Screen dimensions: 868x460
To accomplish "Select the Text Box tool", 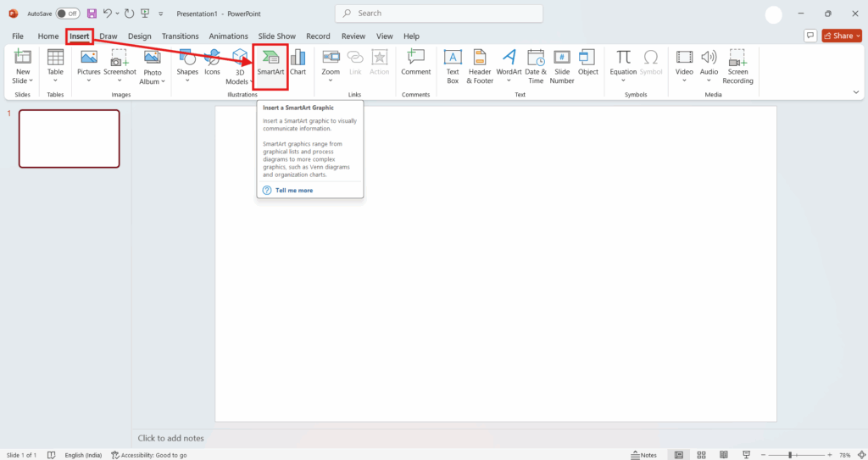I will point(453,65).
